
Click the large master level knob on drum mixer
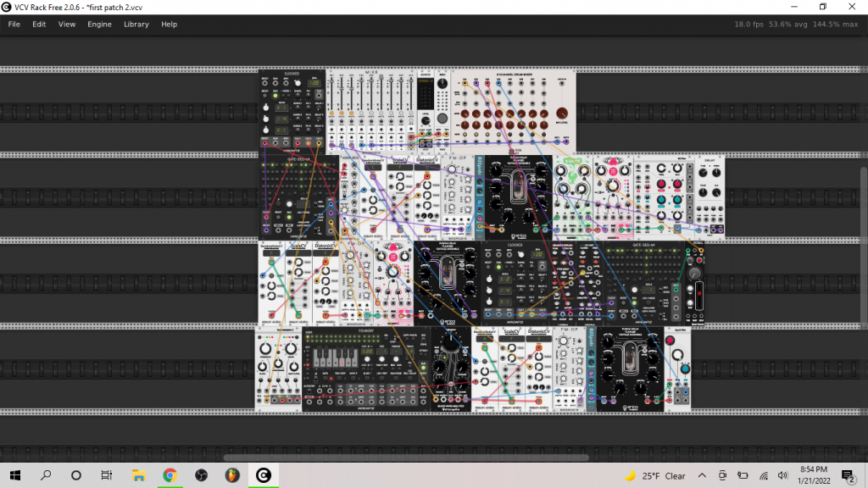(x=562, y=114)
